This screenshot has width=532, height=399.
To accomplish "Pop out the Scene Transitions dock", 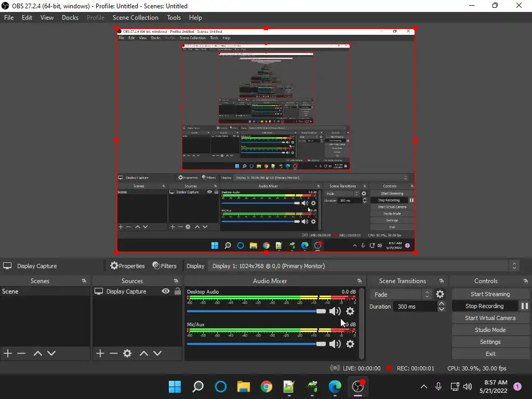I will 442,281.
